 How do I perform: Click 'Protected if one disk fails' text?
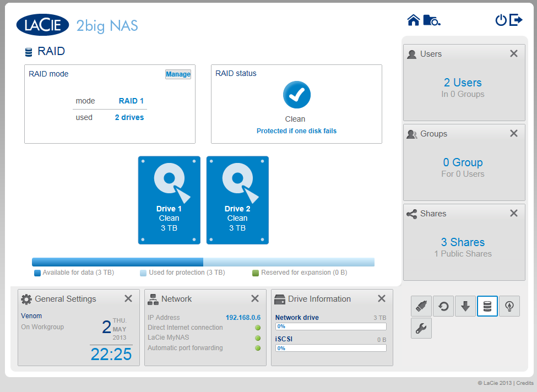pyautogui.click(x=296, y=131)
